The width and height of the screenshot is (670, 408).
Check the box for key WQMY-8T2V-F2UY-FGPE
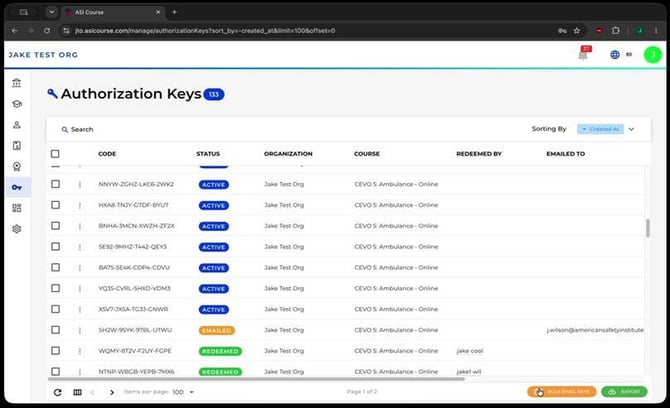click(55, 351)
